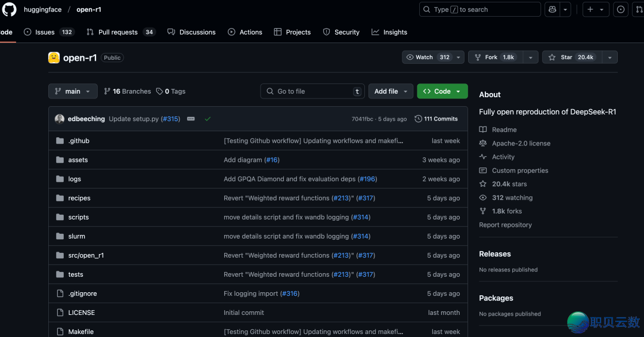Expand the Star lists dropdown arrow
The width and height of the screenshot is (644, 337).
(x=610, y=57)
